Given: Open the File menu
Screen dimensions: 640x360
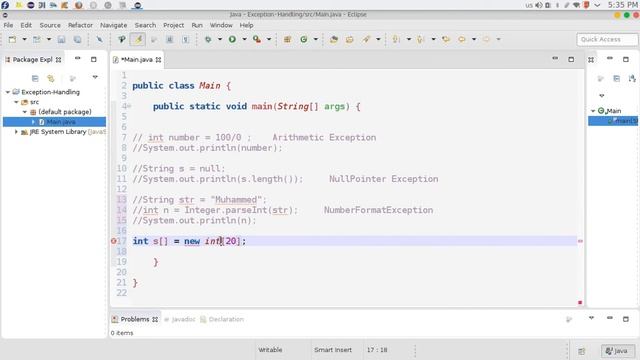Looking at the screenshot, I should coord(8,25).
